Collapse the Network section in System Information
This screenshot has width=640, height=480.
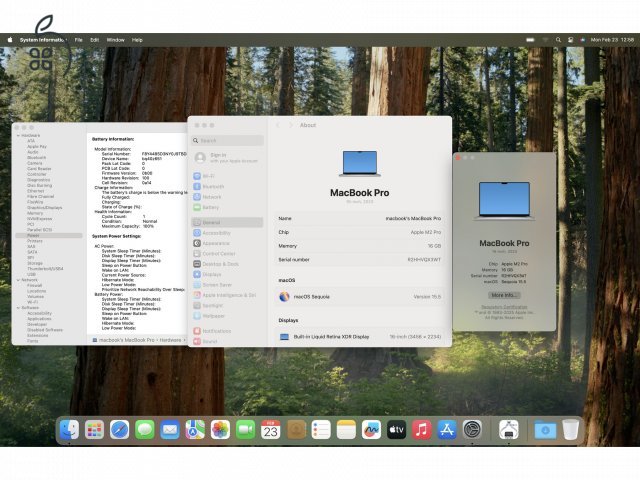[x=18, y=280]
